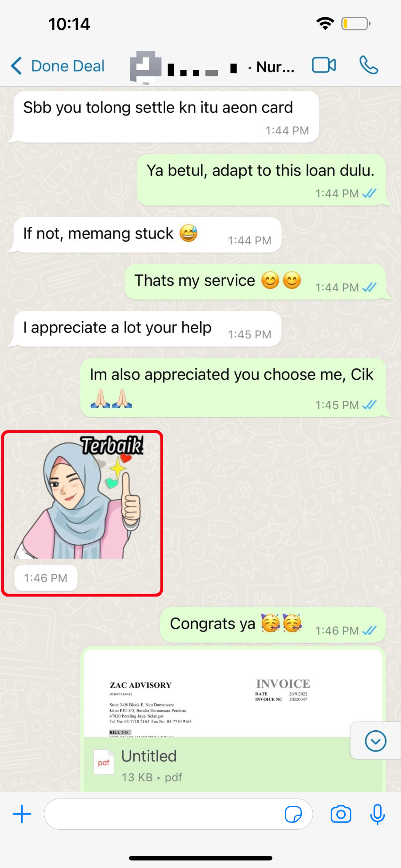Screen dimensions: 401x868
Task: Tap the pdf file icon on the Untitled attachment
Action: click(x=103, y=762)
